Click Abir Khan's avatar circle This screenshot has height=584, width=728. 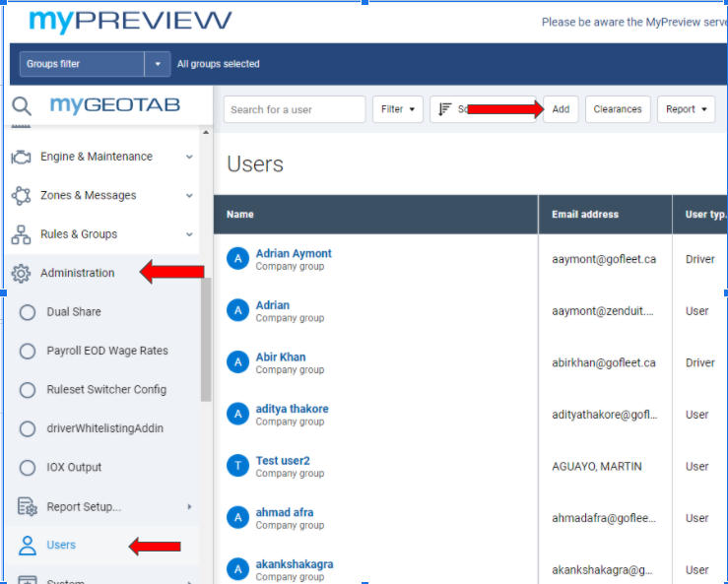237,362
